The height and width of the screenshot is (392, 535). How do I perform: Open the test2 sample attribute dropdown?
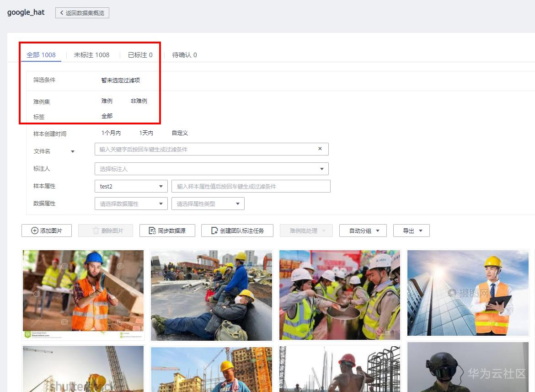point(131,186)
